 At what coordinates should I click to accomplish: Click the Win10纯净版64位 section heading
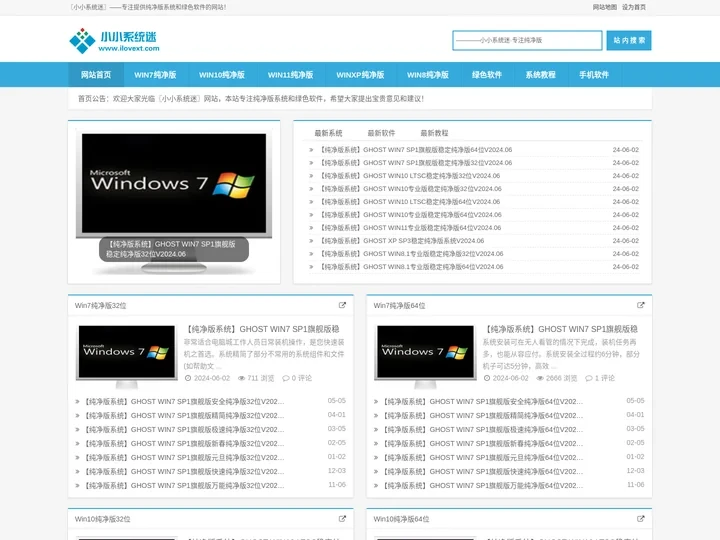coord(401,519)
